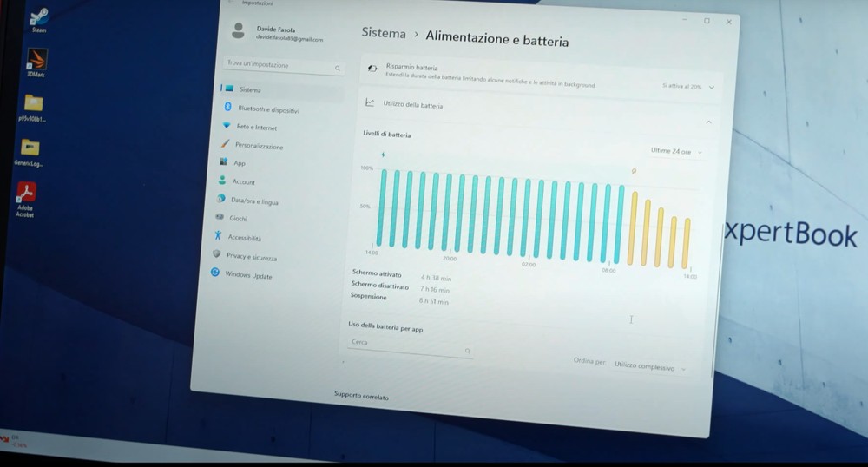The width and height of the screenshot is (868, 467).
Task: Click the search magnifier in Trova un'impostazione
Action: pos(337,68)
